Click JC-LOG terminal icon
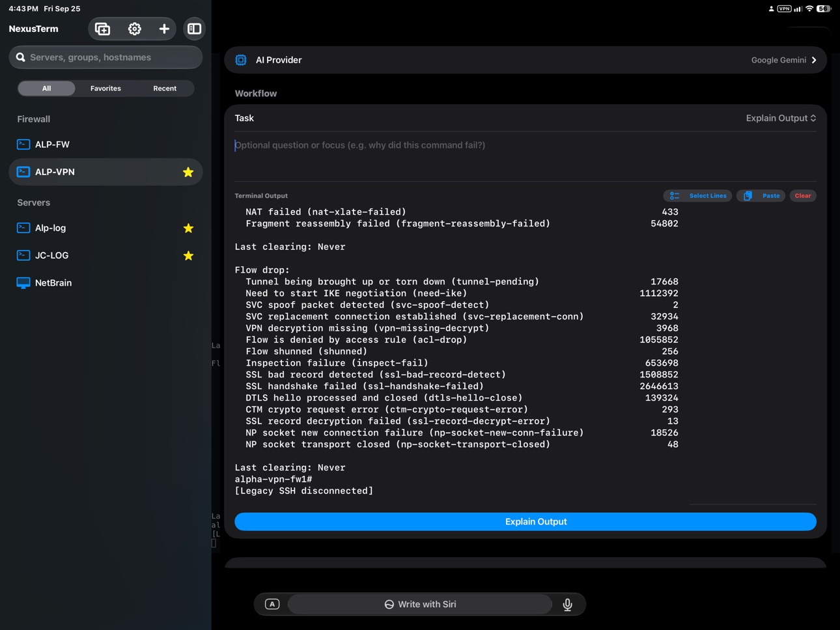The height and width of the screenshot is (630, 840). coord(23,255)
